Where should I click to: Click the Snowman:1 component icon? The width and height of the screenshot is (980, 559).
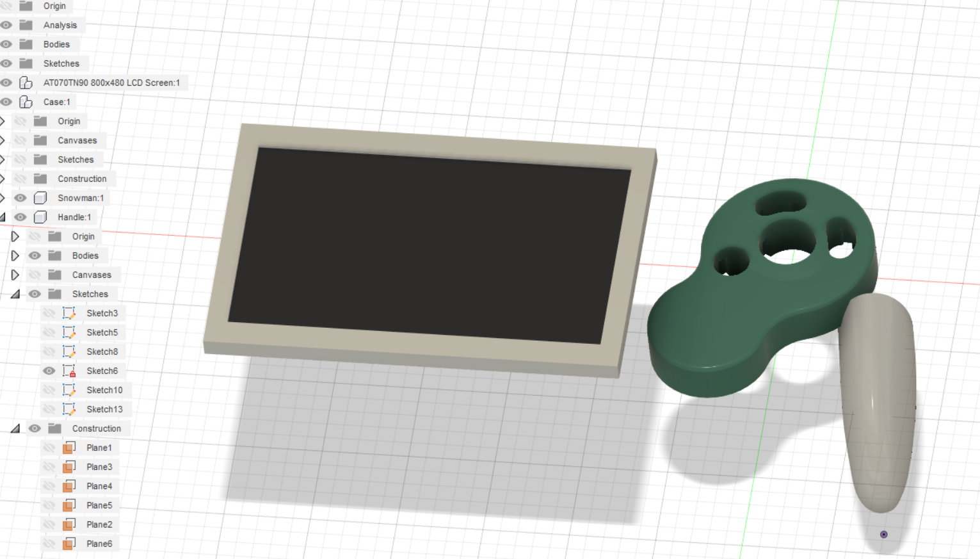[x=40, y=198]
